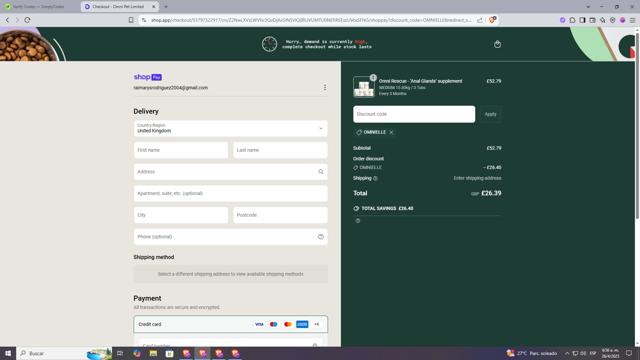
Task: Show hidden system tray icons
Action: [x=567, y=353]
